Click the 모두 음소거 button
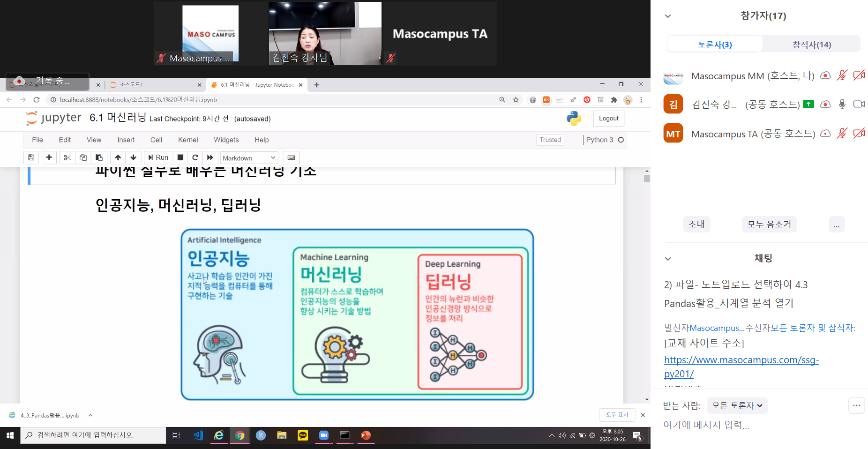The image size is (868, 449). 769,224
